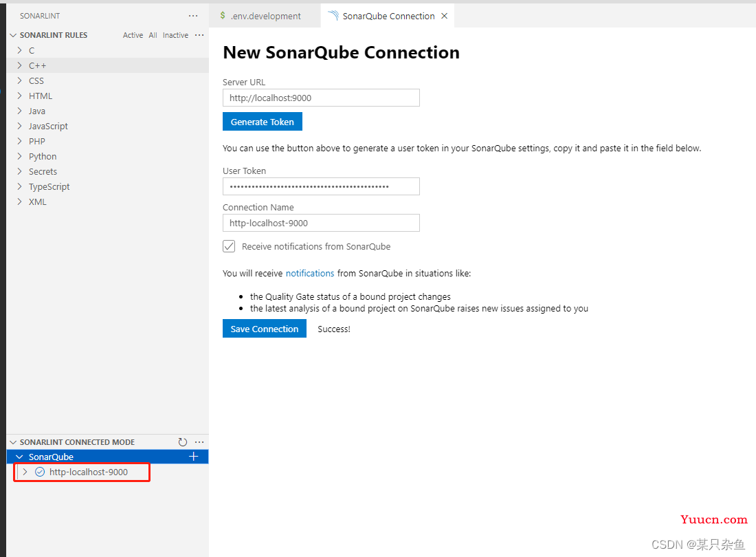Click the SonarQube tab logo icon
Screen dimensions: 756x557
[333, 16]
